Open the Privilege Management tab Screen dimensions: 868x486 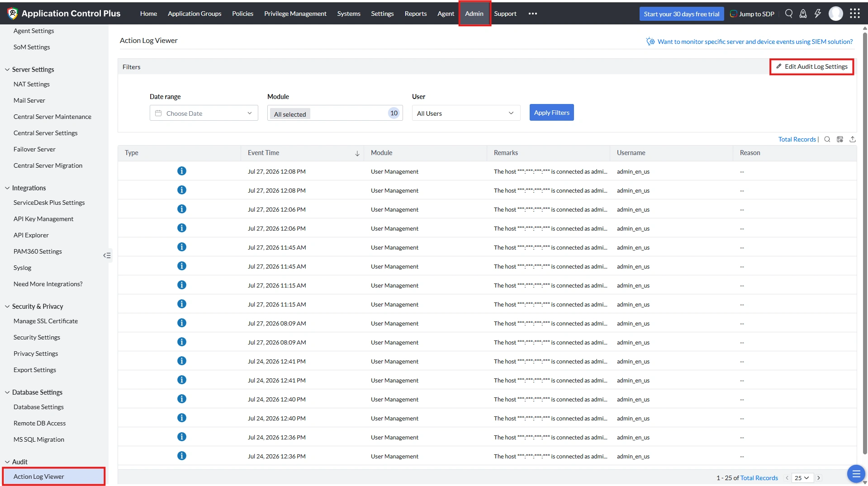click(295, 14)
